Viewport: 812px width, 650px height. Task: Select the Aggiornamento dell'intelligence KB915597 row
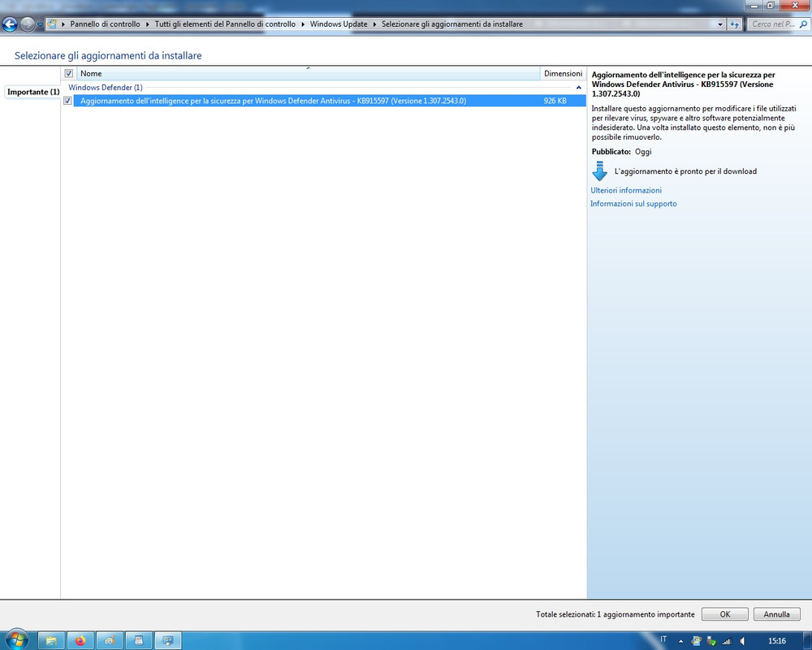[x=330, y=101]
